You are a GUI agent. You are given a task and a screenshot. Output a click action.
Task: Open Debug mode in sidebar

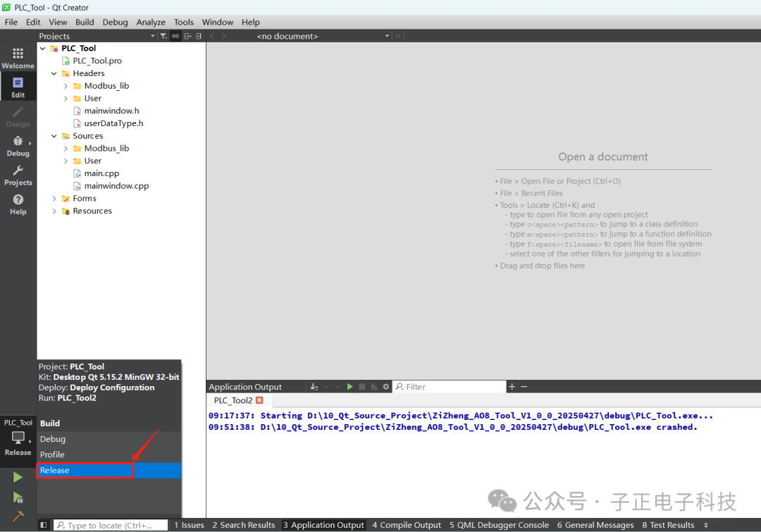pyautogui.click(x=18, y=146)
